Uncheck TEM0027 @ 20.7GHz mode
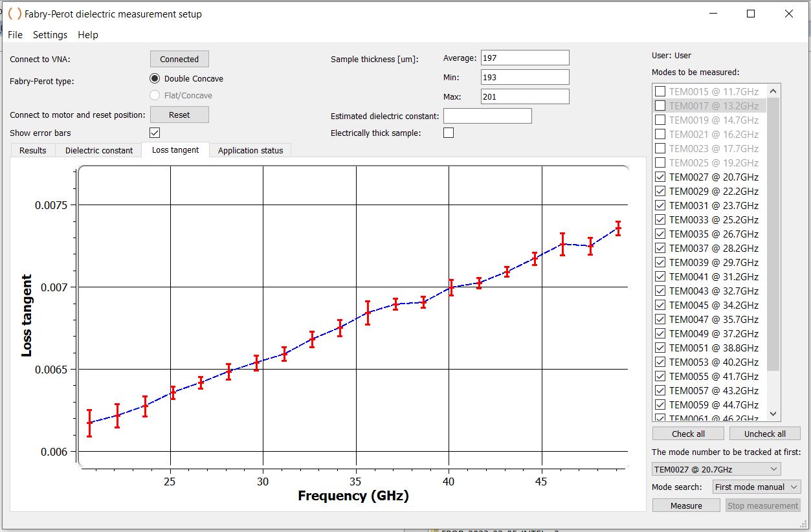 click(x=660, y=177)
